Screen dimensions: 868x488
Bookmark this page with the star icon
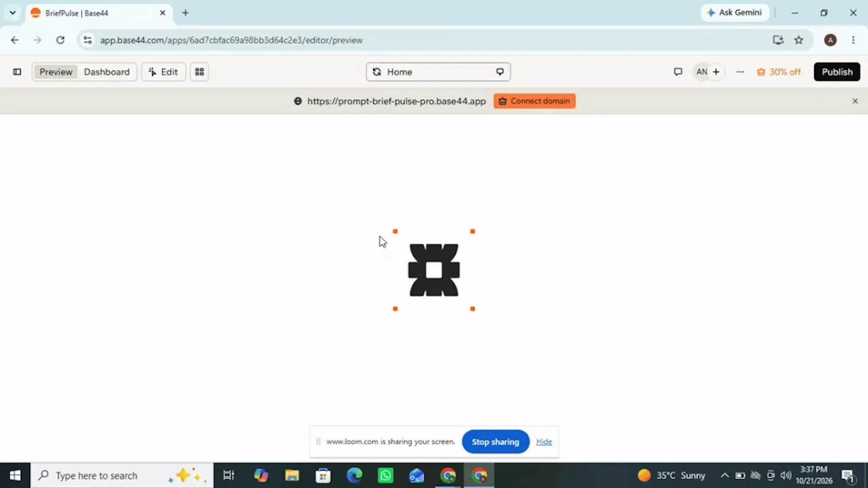[799, 40]
